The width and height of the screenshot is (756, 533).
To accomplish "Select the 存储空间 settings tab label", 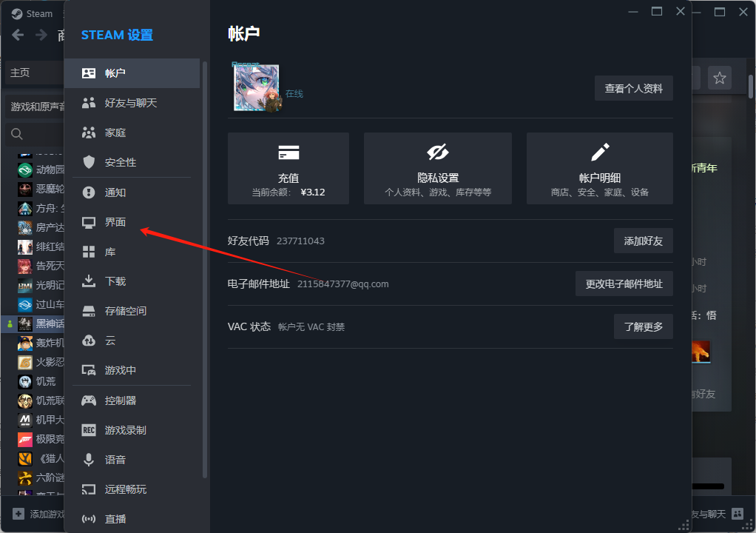I will pos(126,311).
